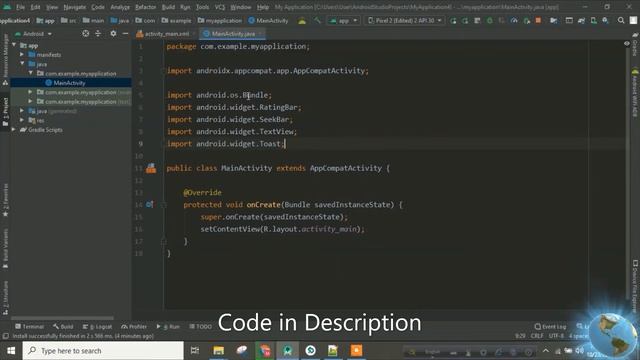The image size is (640, 360).
Task: Click the Make Project hammer icon
Action: click(317, 20)
